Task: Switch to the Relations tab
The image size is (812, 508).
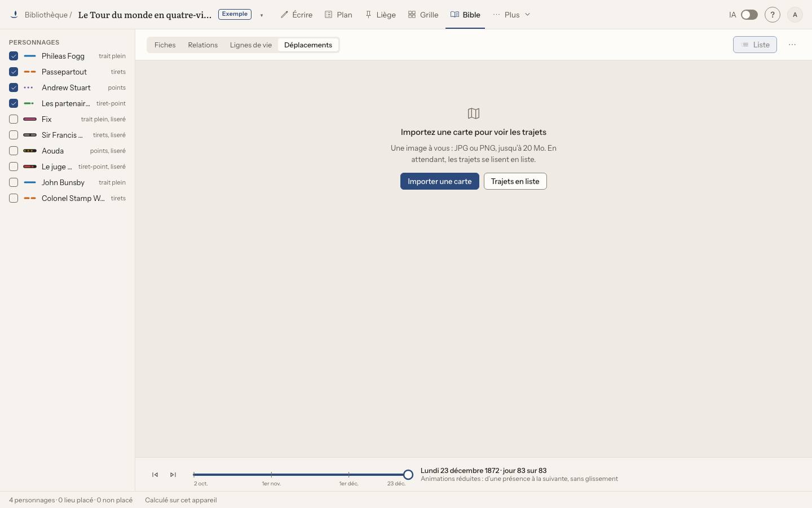Action: 203,45
